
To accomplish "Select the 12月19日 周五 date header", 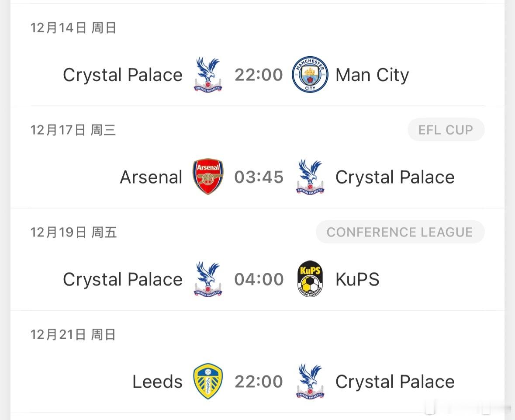I will click(73, 232).
